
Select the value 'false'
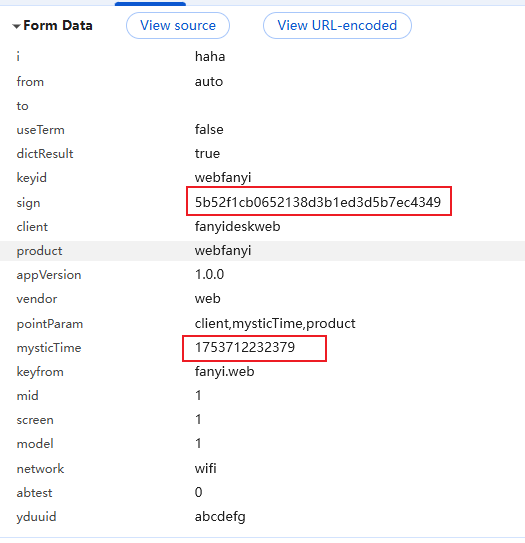tap(209, 130)
